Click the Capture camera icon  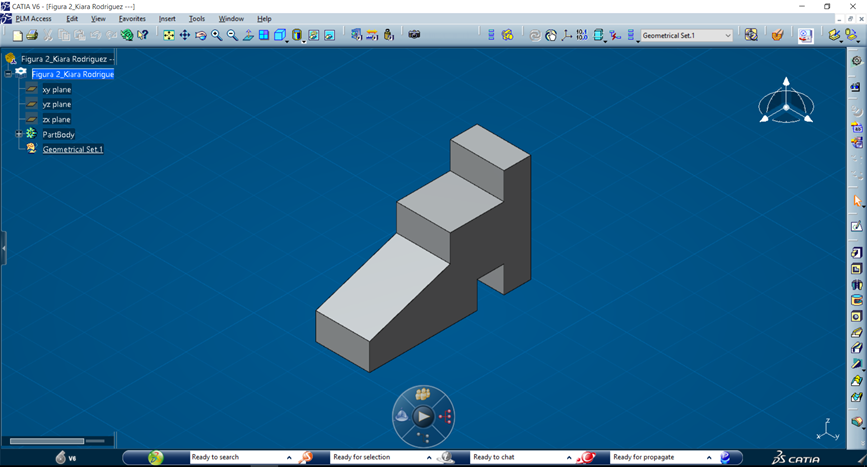(414, 35)
